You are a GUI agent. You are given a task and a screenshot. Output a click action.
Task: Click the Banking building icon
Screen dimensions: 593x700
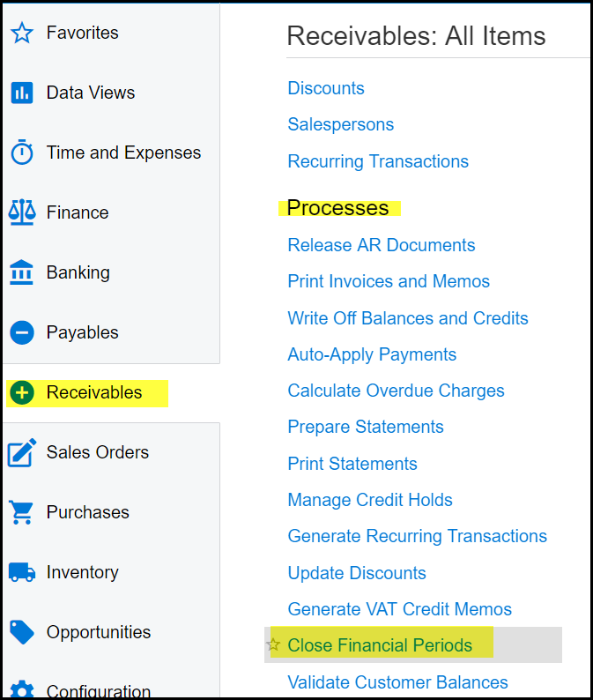click(x=22, y=272)
